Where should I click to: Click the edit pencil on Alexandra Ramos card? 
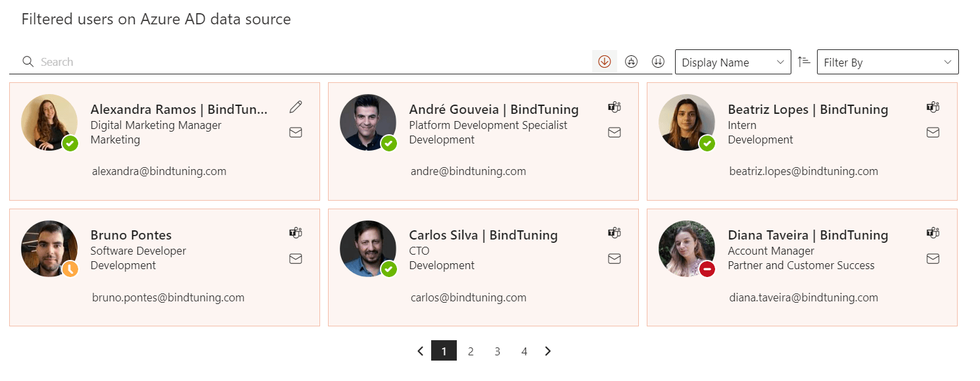click(296, 107)
